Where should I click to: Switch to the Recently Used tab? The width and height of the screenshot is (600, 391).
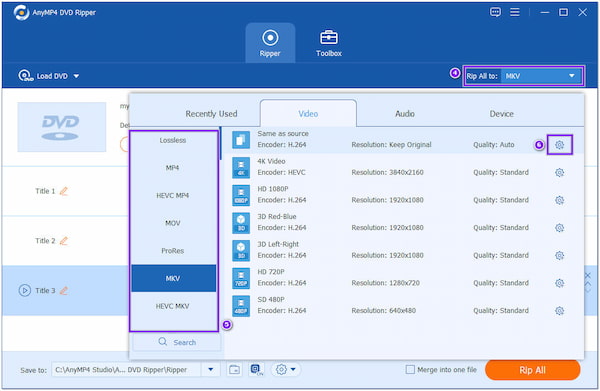(x=211, y=114)
